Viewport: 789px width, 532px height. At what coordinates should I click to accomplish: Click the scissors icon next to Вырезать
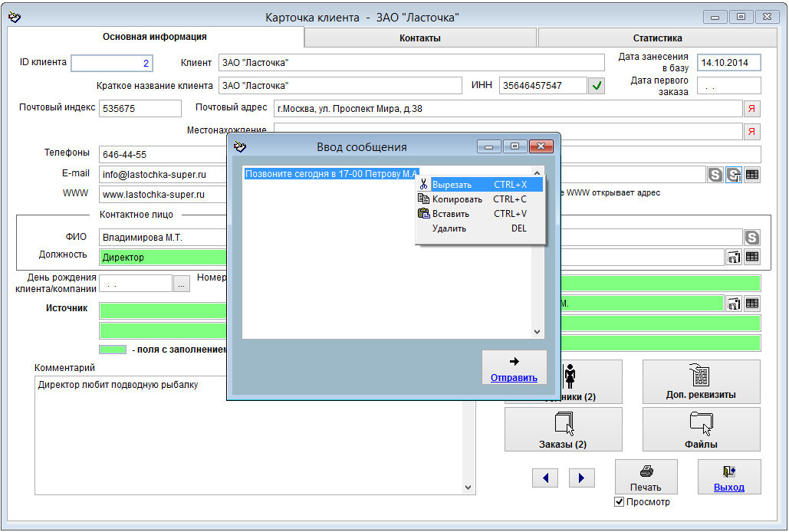coord(423,185)
